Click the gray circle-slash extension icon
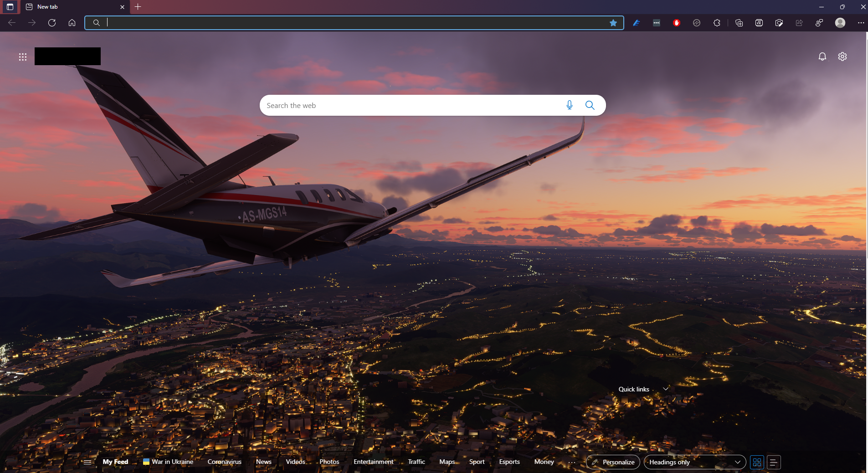This screenshot has width=868, height=473. 697,23
